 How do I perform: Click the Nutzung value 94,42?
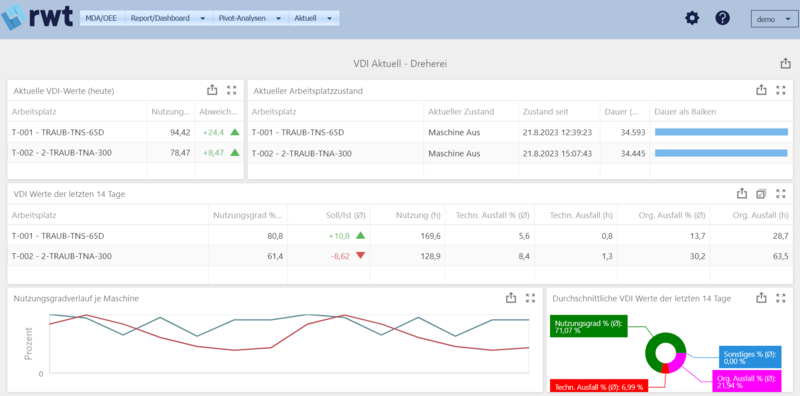pos(180,132)
